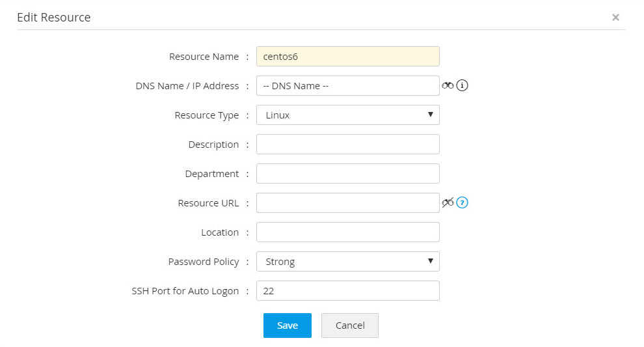Focus the Resource URL text field

347,203
